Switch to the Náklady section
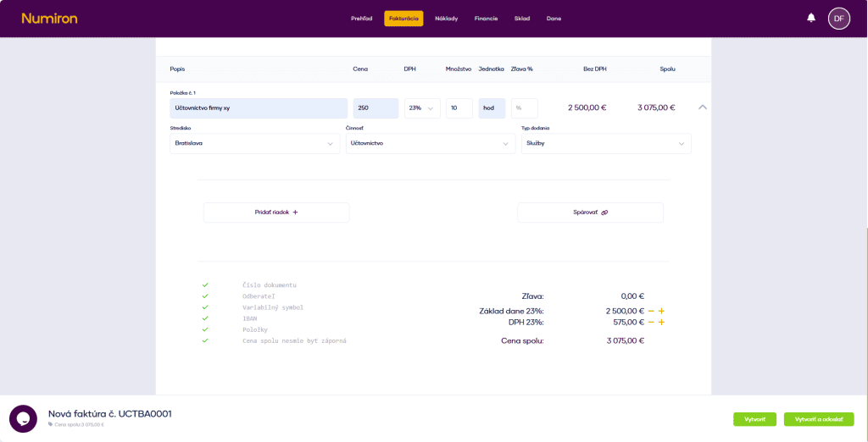868x442 pixels. pos(447,19)
